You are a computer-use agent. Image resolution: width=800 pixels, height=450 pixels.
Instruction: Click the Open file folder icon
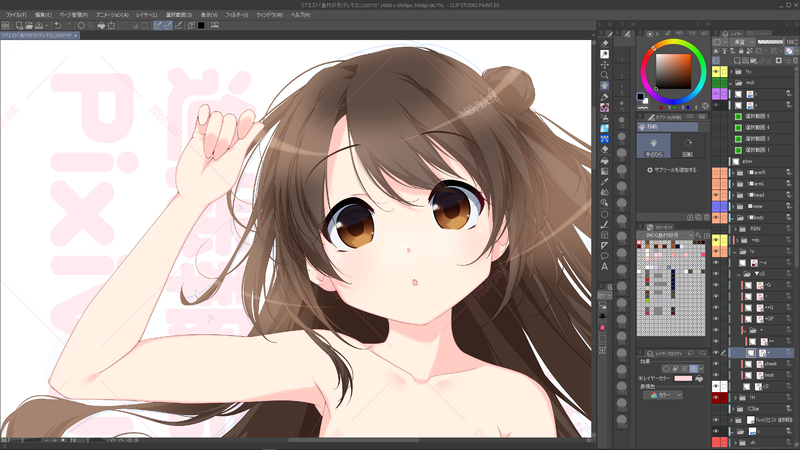pos(29,25)
